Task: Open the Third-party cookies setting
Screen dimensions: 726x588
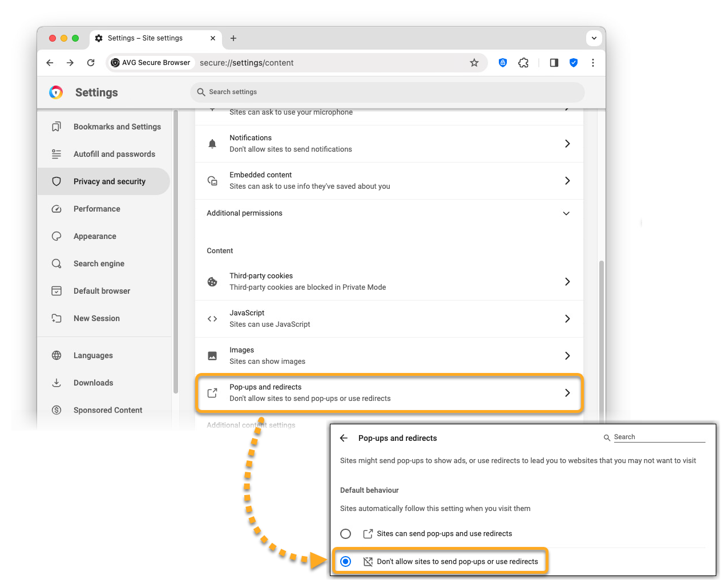Action: pos(389,282)
